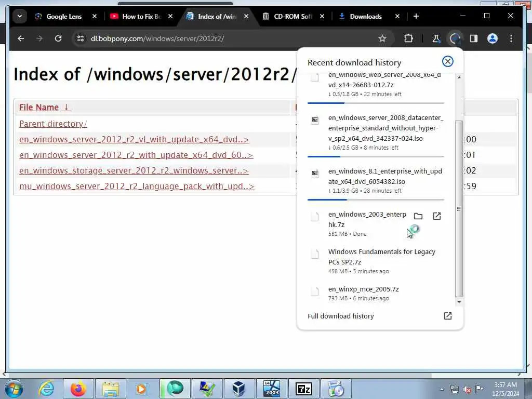Reload the current page
This screenshot has width=532, height=399.
[x=58, y=38]
